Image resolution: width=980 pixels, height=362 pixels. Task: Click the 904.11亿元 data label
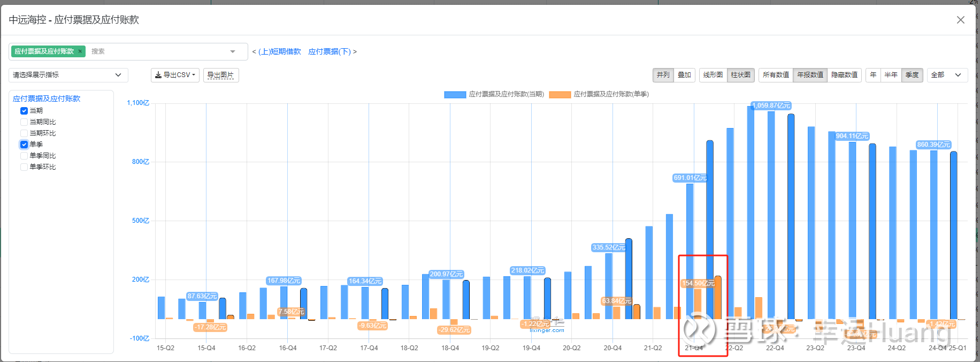[852, 136]
